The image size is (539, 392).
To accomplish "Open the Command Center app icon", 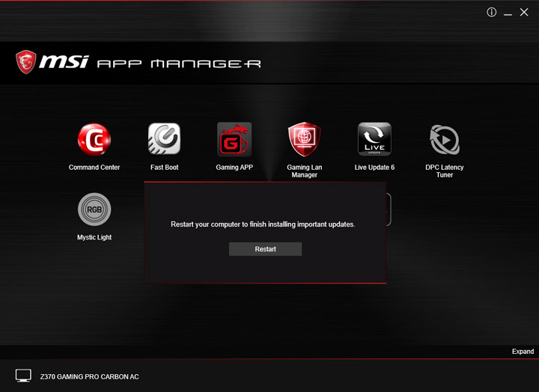I will [x=94, y=139].
